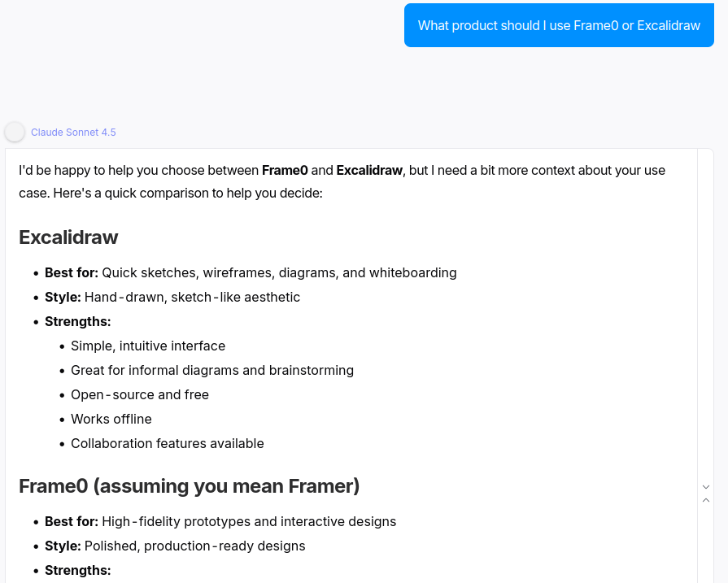Image resolution: width=728 pixels, height=583 pixels.
Task: Click the scroll-down chevron beside the response
Action: pos(706,487)
